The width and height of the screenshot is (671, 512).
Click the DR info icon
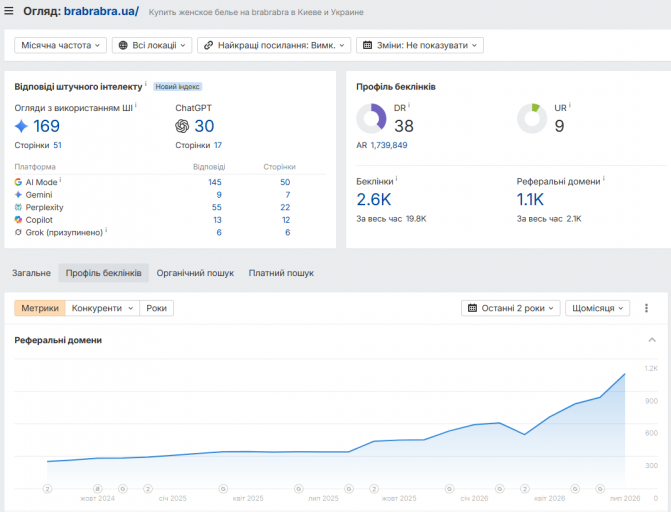409,105
